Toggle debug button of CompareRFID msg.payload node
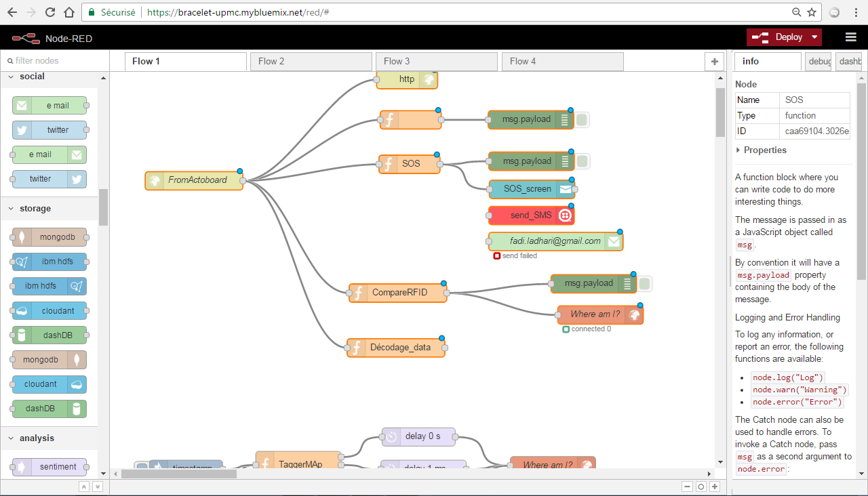The height and width of the screenshot is (496, 868). coord(645,283)
